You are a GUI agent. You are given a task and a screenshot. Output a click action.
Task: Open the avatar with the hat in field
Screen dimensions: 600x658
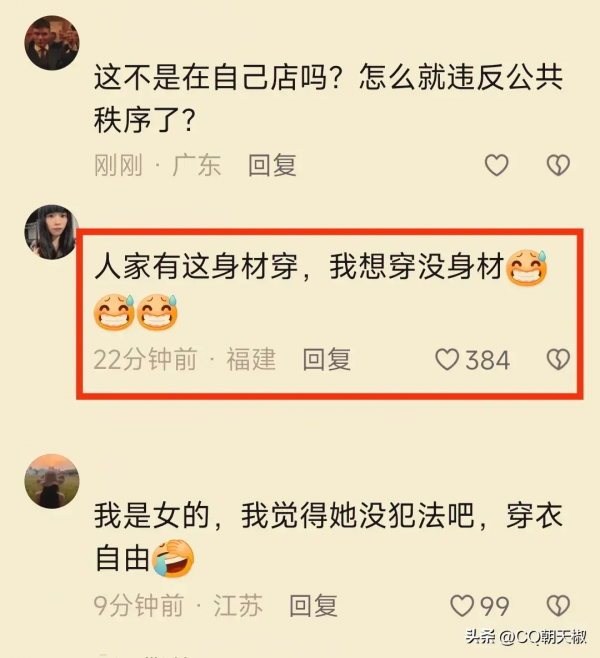coord(52,481)
